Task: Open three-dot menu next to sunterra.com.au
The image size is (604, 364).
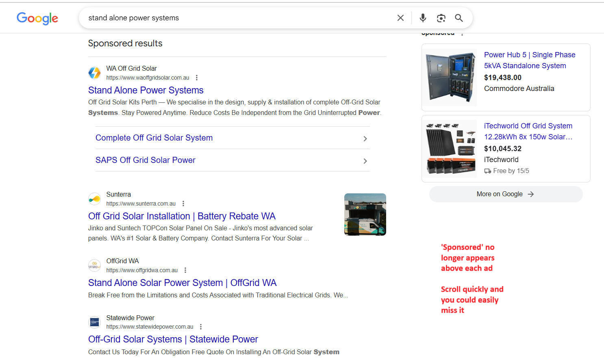Action: [183, 204]
